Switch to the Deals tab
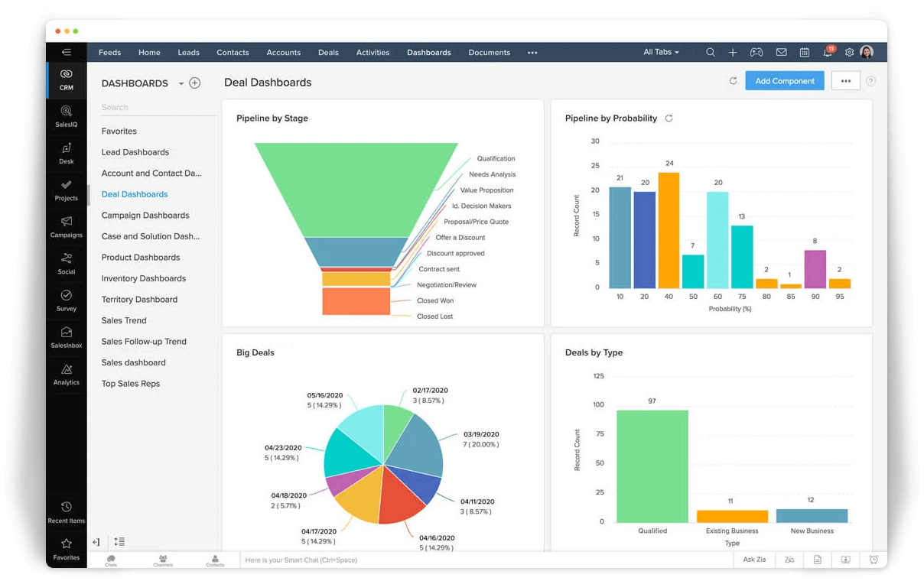 point(328,52)
